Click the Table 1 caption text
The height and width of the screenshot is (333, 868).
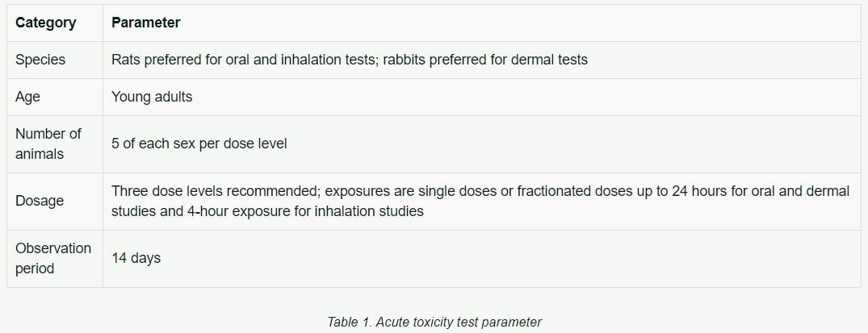click(434, 322)
